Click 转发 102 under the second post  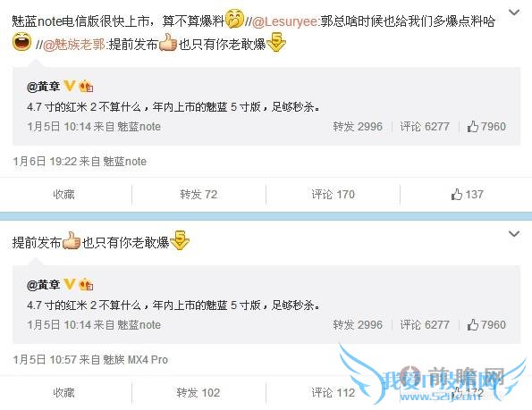pos(198,393)
